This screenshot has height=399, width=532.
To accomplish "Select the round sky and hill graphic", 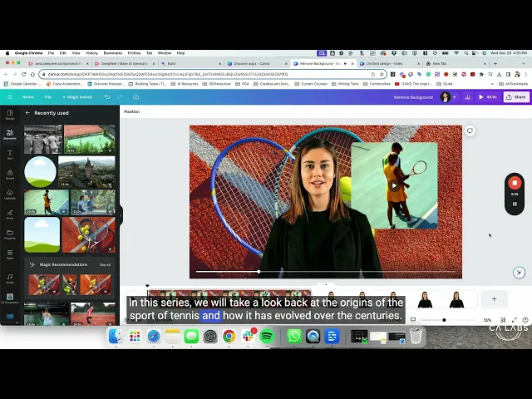I will [x=40, y=172].
